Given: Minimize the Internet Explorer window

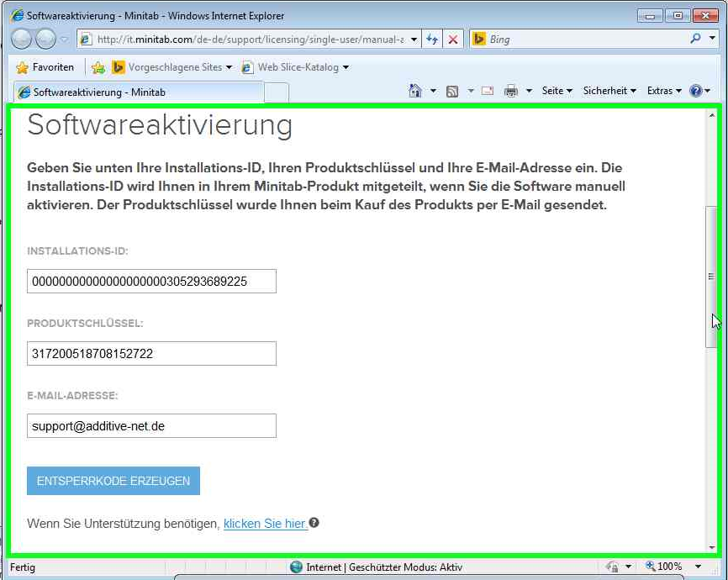Looking at the screenshot, I should coord(650,16).
